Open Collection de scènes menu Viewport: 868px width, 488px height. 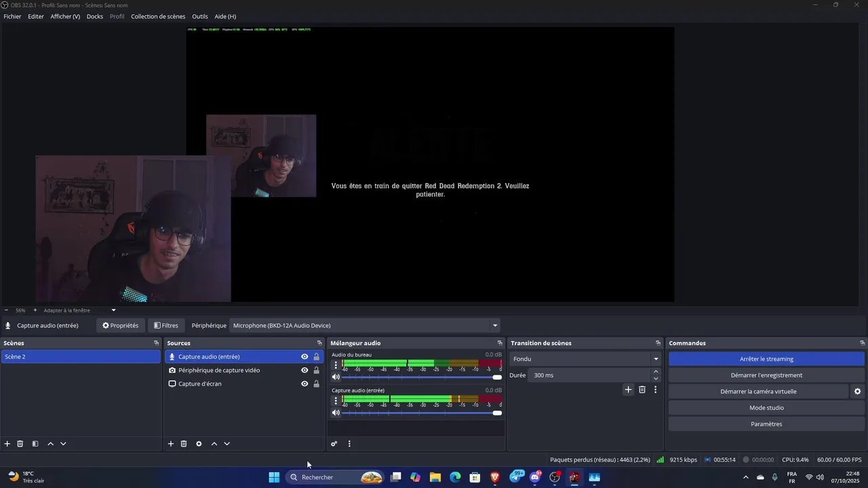click(x=158, y=16)
